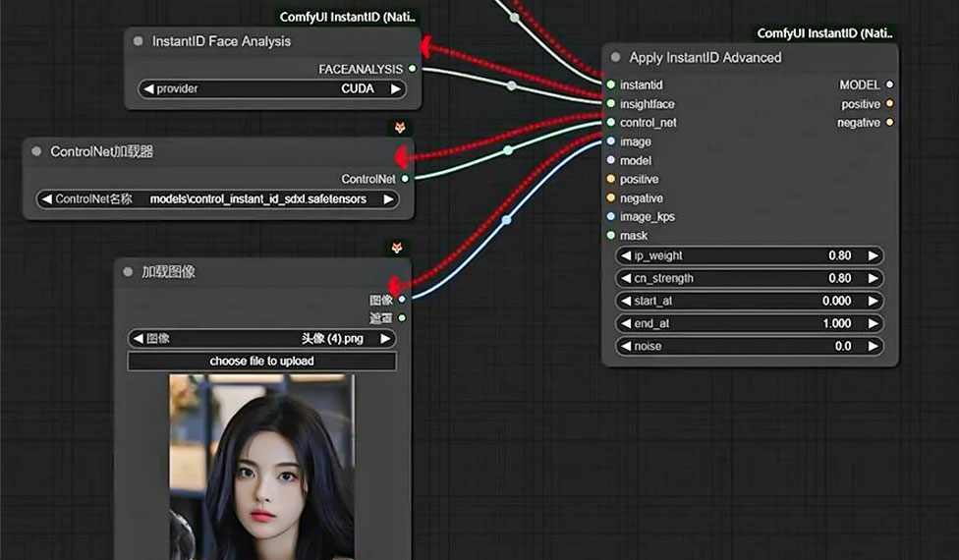Click the InstantID Face Analysis node title

click(x=221, y=41)
